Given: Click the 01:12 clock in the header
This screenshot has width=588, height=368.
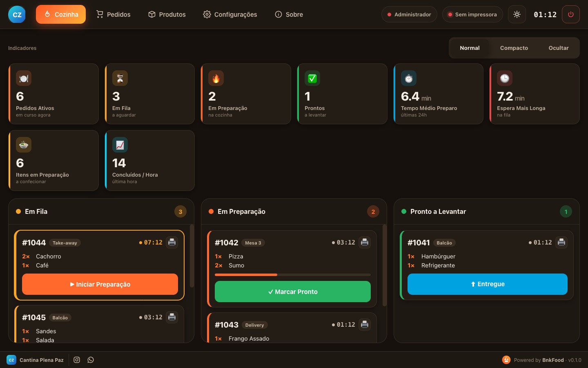Looking at the screenshot, I should (x=545, y=14).
